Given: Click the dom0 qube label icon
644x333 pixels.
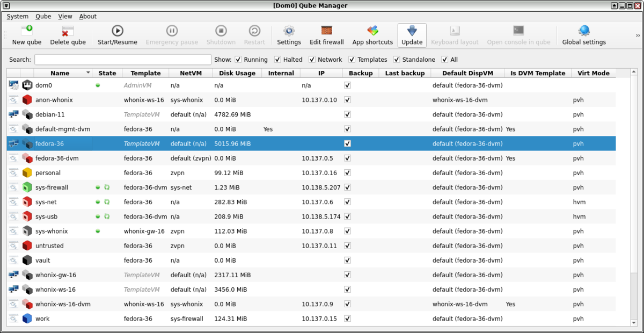Looking at the screenshot, I should tap(27, 85).
